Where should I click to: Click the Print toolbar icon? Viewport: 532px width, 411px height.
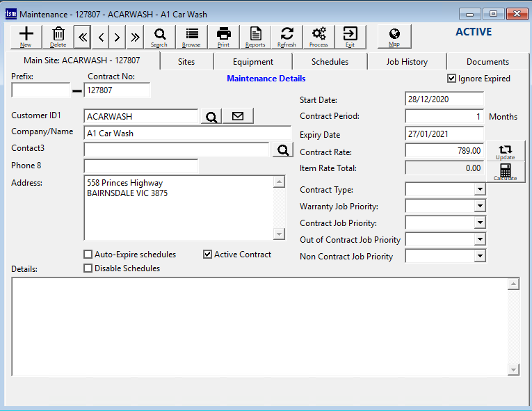(223, 36)
